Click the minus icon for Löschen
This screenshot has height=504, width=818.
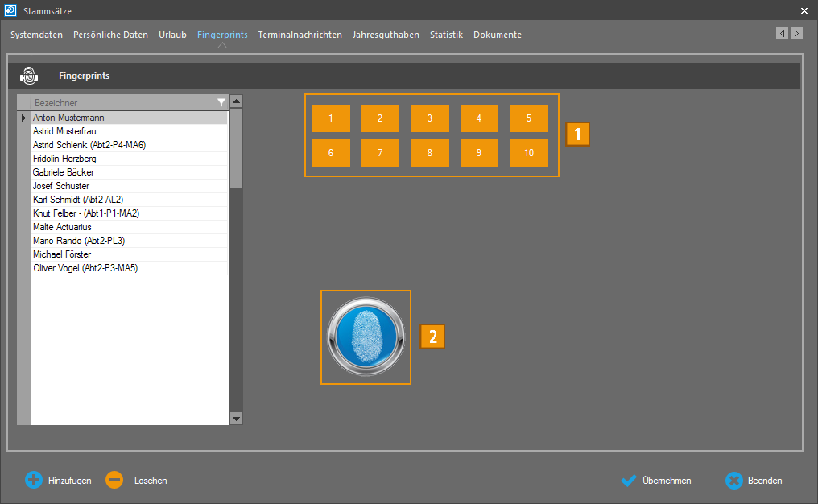click(x=114, y=481)
